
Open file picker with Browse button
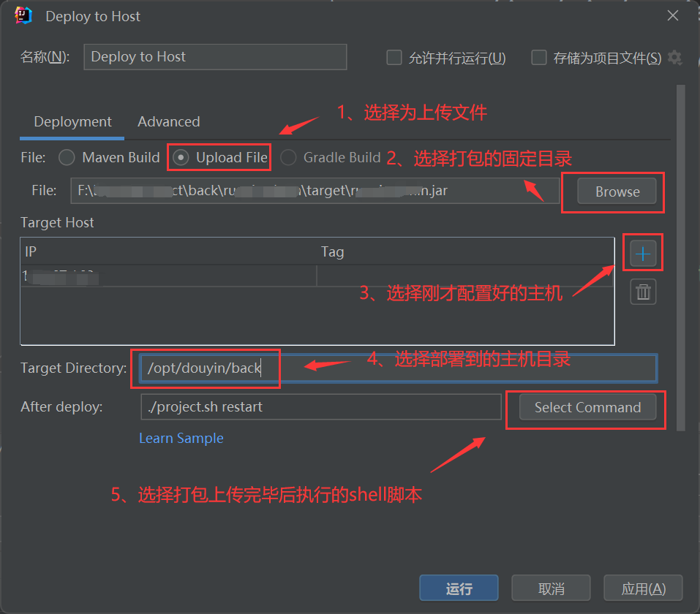coord(615,192)
